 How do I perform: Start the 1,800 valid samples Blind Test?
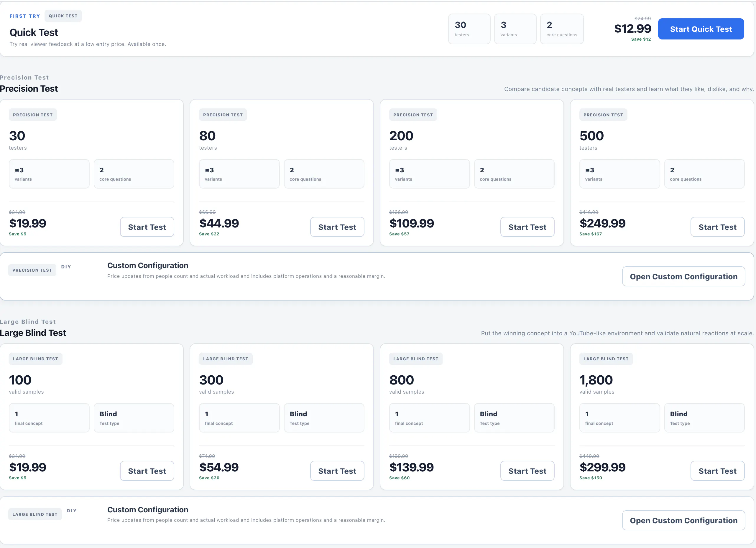pos(717,471)
